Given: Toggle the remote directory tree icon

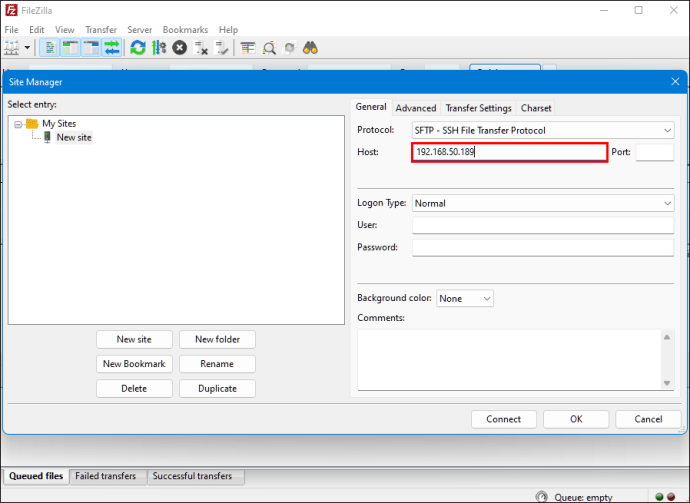Looking at the screenshot, I should [92, 48].
